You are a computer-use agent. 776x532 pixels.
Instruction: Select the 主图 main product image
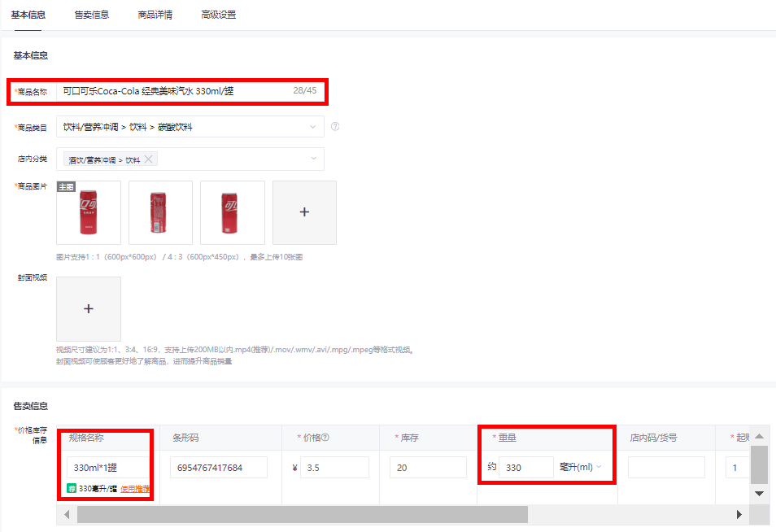[89, 213]
